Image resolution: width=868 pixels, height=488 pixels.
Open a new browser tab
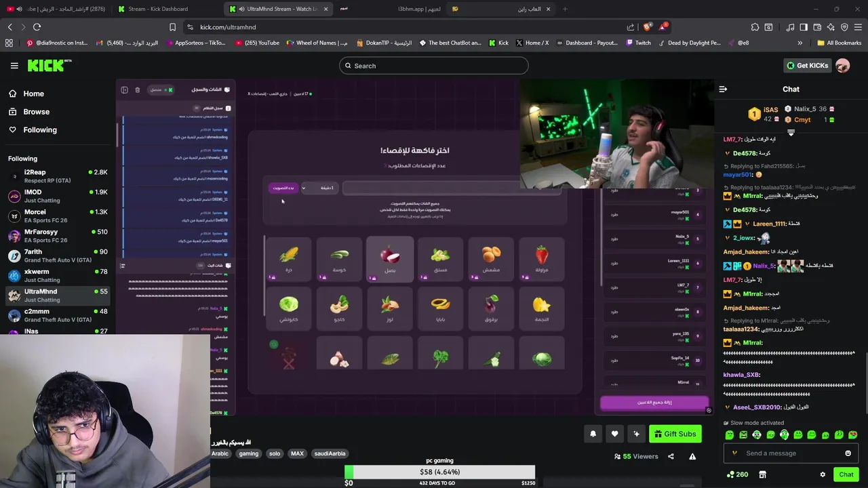565,9
